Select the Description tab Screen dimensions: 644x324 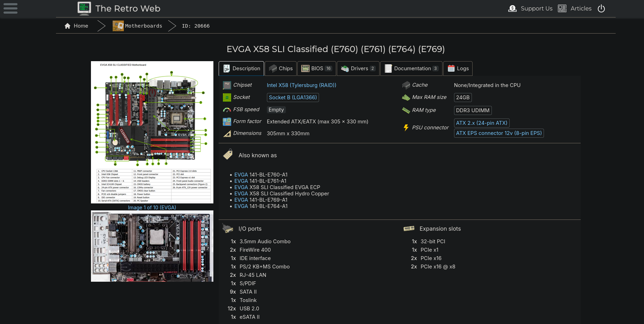(x=241, y=69)
